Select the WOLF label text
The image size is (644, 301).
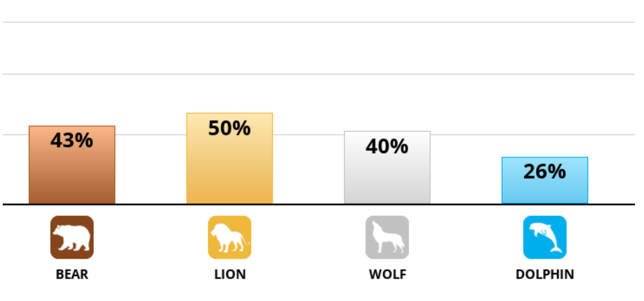[x=387, y=274]
